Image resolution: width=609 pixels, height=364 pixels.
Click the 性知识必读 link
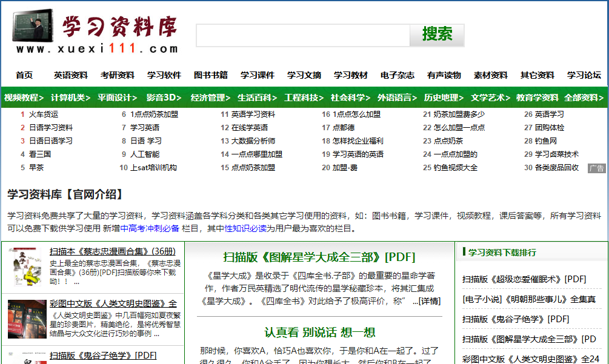click(245, 228)
